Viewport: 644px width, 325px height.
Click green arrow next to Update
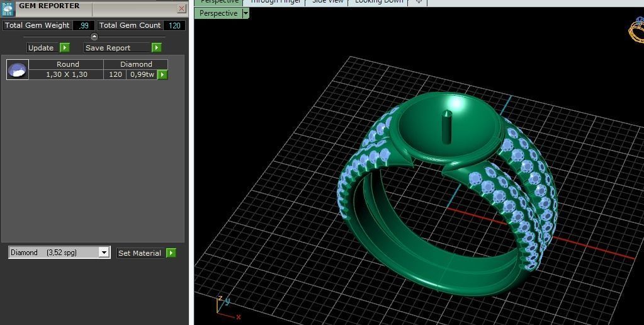pos(64,48)
